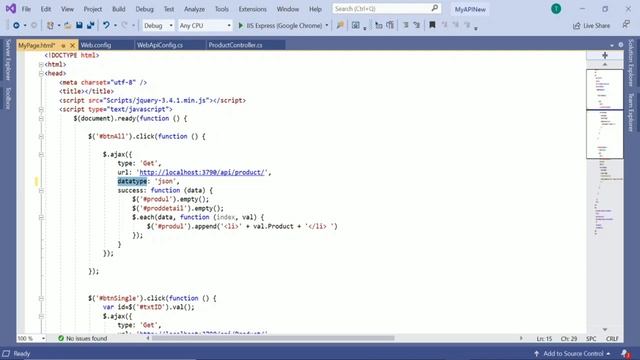The height and width of the screenshot is (360, 640).
Task: Open the Any CPU platform dropdown
Action: [x=205, y=25]
